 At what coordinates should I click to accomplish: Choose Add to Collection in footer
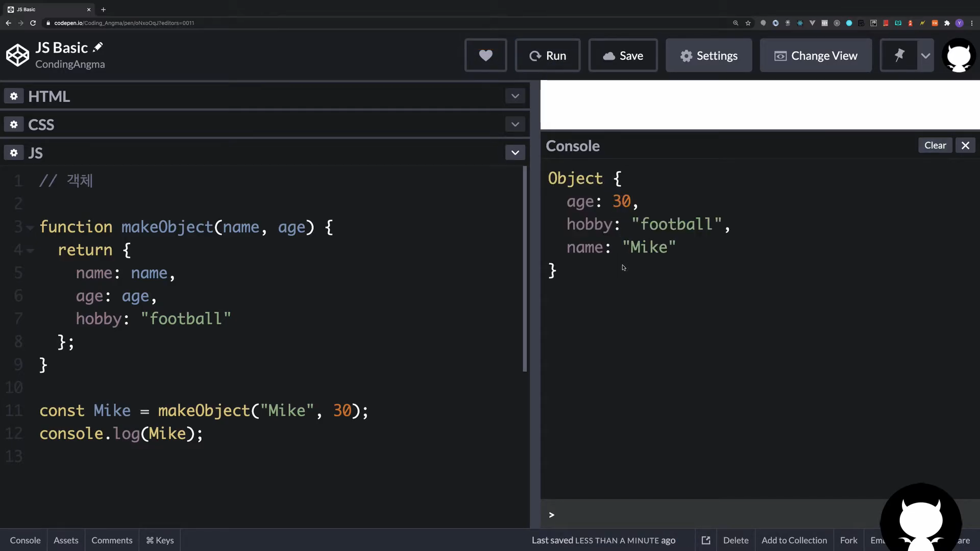[794, 540]
